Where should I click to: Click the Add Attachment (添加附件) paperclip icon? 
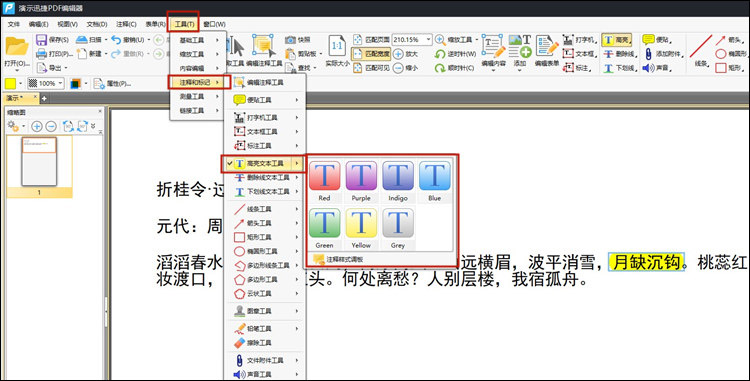tap(649, 54)
